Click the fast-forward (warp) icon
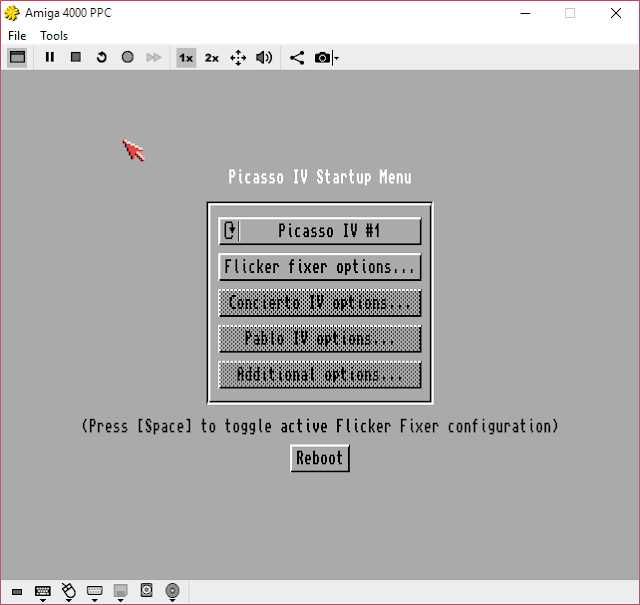This screenshot has width=640, height=605. (153, 57)
